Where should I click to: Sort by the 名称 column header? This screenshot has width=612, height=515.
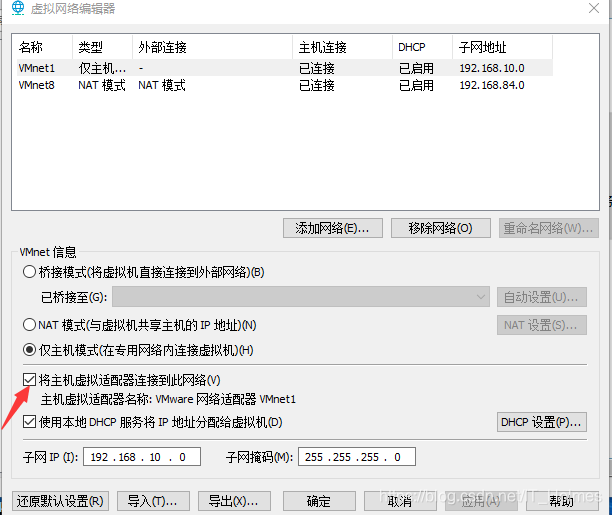(x=42, y=47)
